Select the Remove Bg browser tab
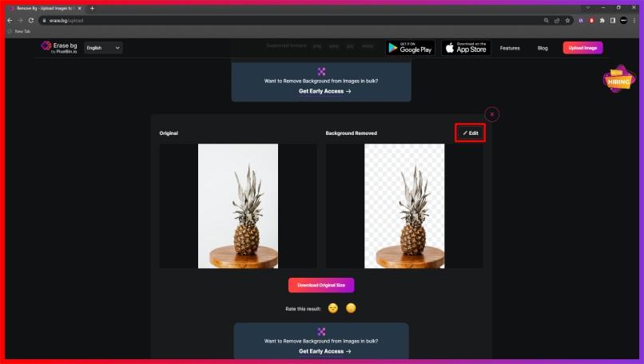 (x=44, y=8)
